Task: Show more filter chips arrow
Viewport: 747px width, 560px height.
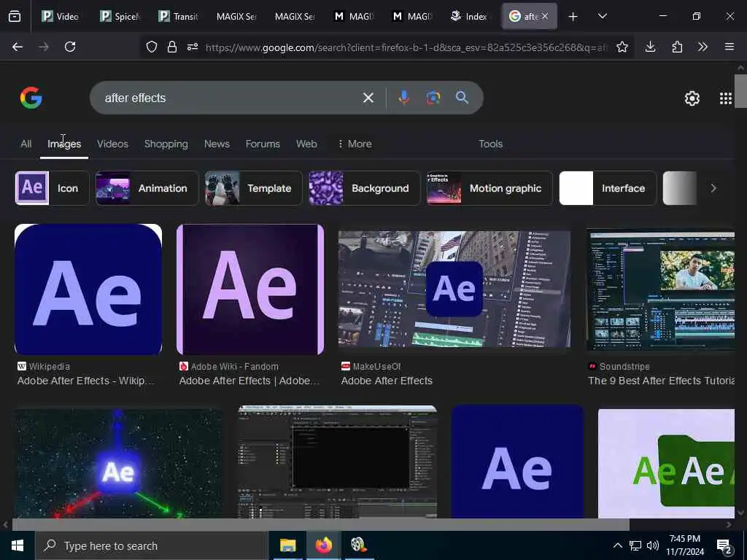Action: (713, 188)
